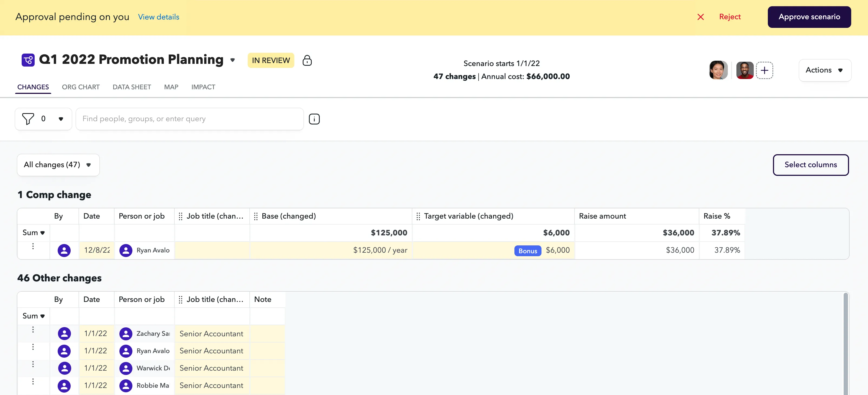Click Zachary Sa person avatar

pos(126,333)
